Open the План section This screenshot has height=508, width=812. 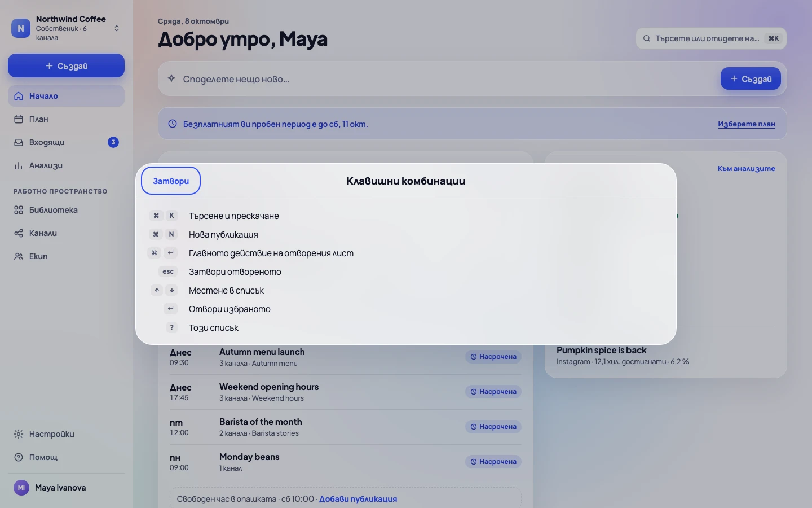pos(66,119)
